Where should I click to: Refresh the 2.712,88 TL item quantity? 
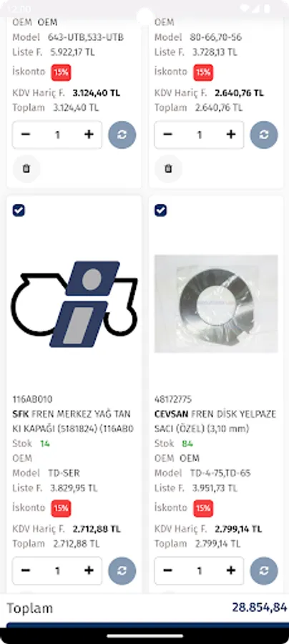[122, 570]
